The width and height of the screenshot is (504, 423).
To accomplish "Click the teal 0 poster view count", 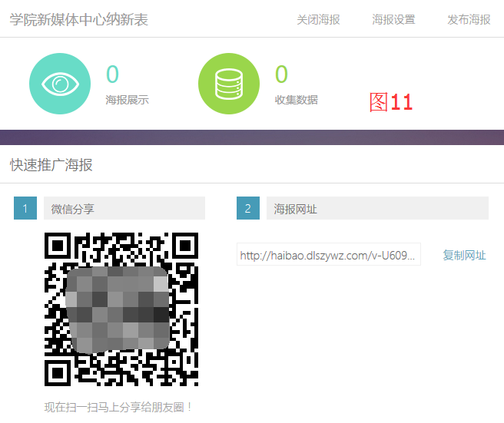I will click(112, 74).
